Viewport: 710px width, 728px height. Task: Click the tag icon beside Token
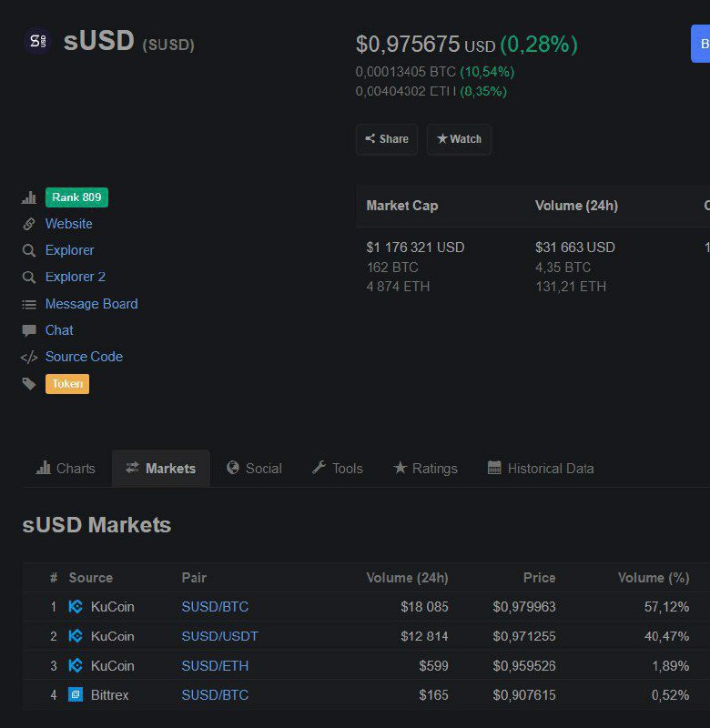pos(29,383)
